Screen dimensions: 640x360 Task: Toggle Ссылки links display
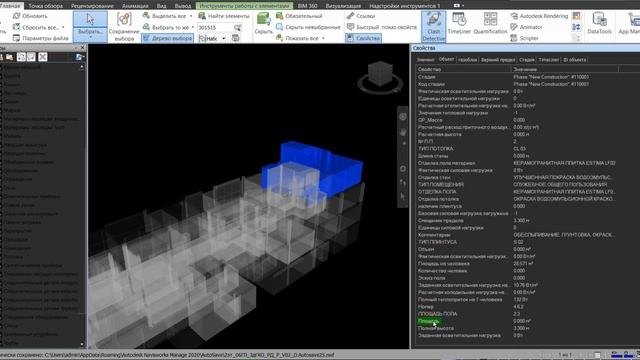tap(361, 16)
